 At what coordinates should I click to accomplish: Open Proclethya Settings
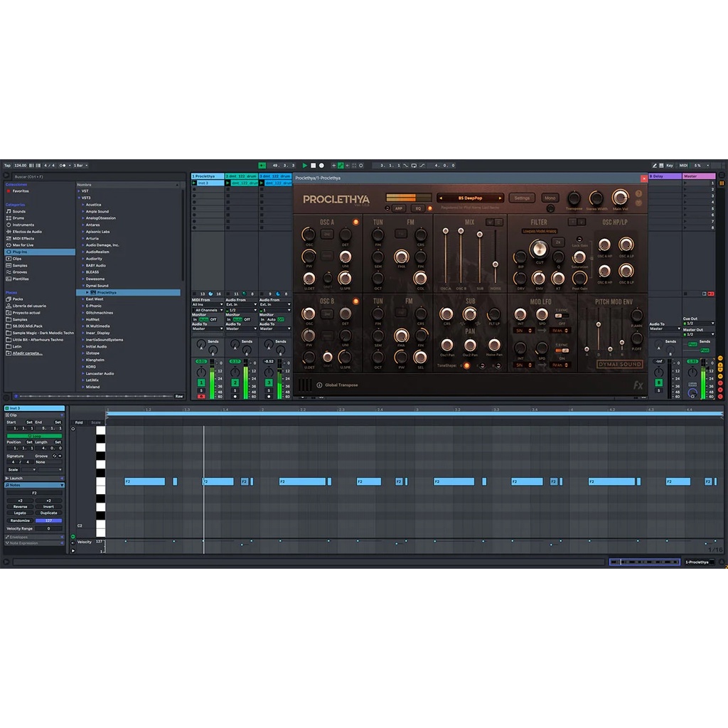[522, 198]
